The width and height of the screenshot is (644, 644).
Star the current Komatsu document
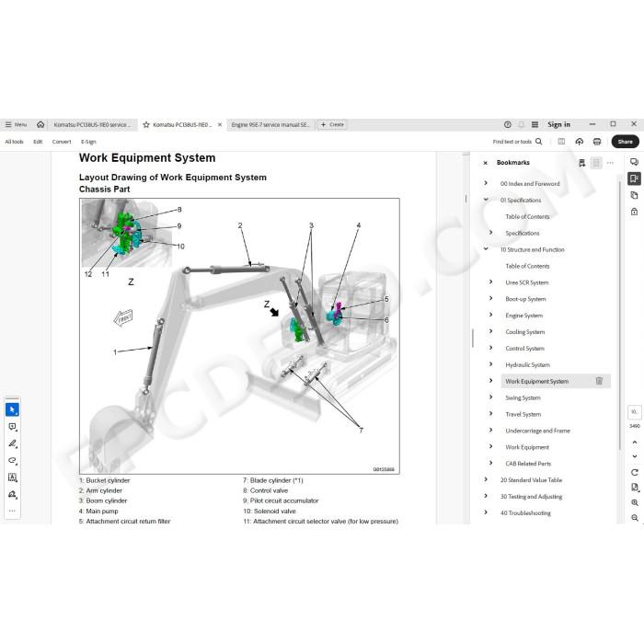click(x=145, y=124)
